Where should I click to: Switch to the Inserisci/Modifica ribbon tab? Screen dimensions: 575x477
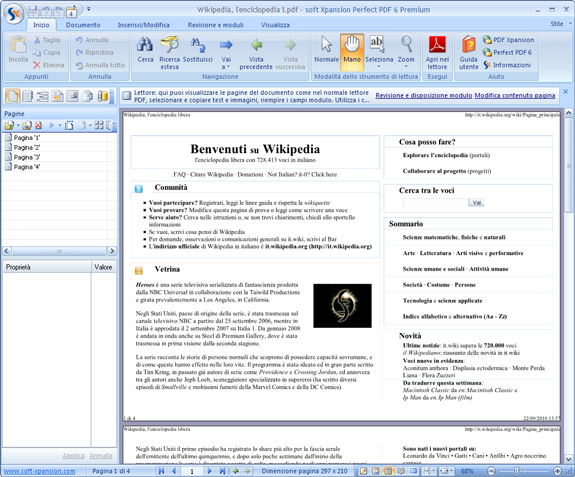[143, 25]
